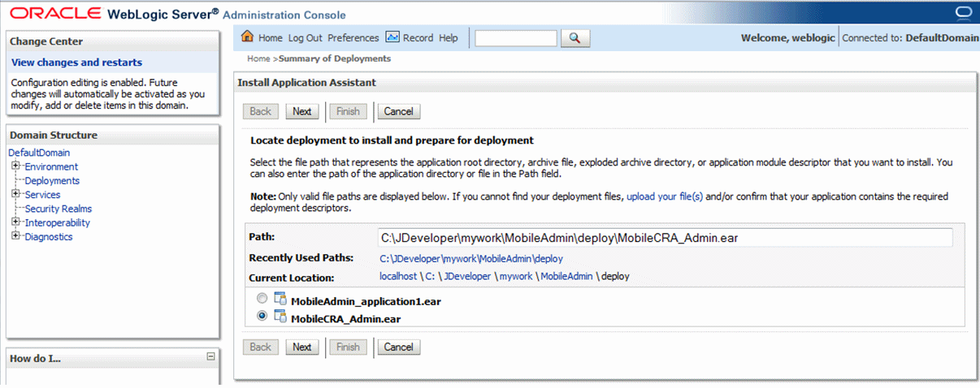Open the recently used path C:\JDeveloper\mywork\MobileAdmin\deploy
Viewport: 980px width, 388px height.
pos(471,258)
